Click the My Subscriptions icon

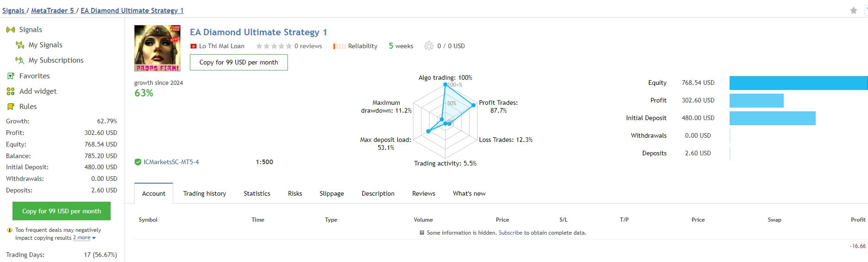(x=20, y=60)
